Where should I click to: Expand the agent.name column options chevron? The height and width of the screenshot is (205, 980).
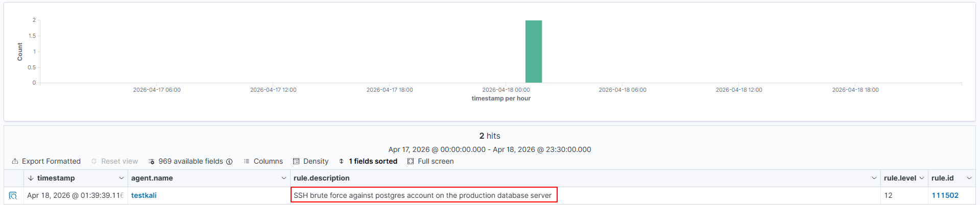283,178
